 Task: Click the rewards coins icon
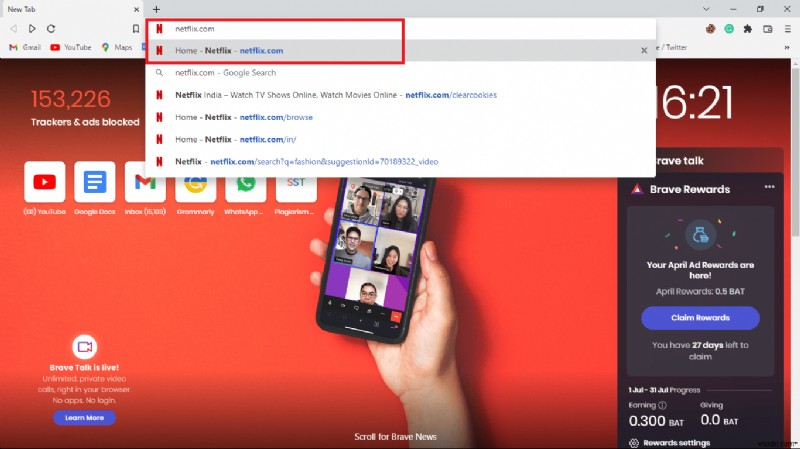(700, 235)
